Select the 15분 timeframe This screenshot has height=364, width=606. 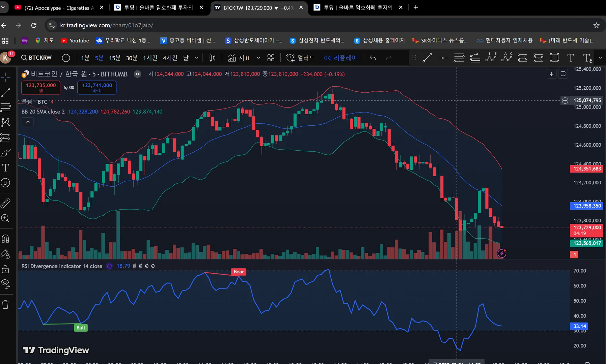pyautogui.click(x=115, y=58)
